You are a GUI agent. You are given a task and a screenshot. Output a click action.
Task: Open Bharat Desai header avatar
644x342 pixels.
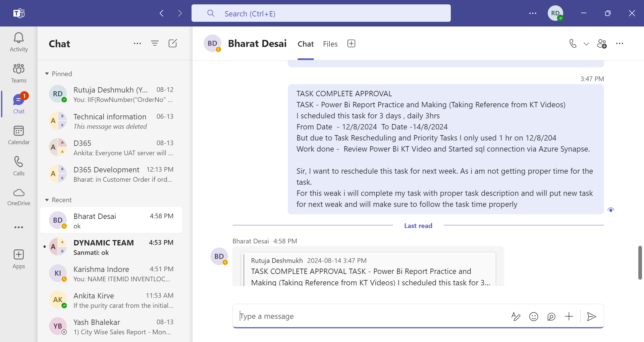click(x=213, y=44)
